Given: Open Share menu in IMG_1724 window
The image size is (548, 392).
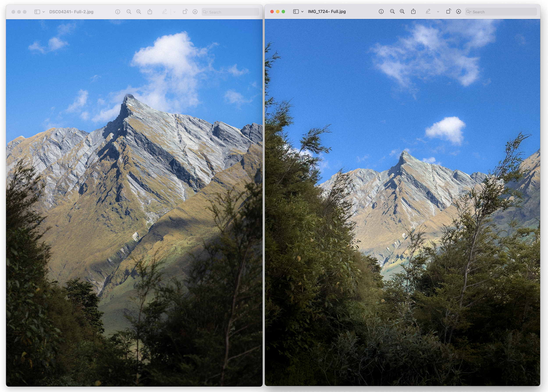Looking at the screenshot, I should click(413, 11).
